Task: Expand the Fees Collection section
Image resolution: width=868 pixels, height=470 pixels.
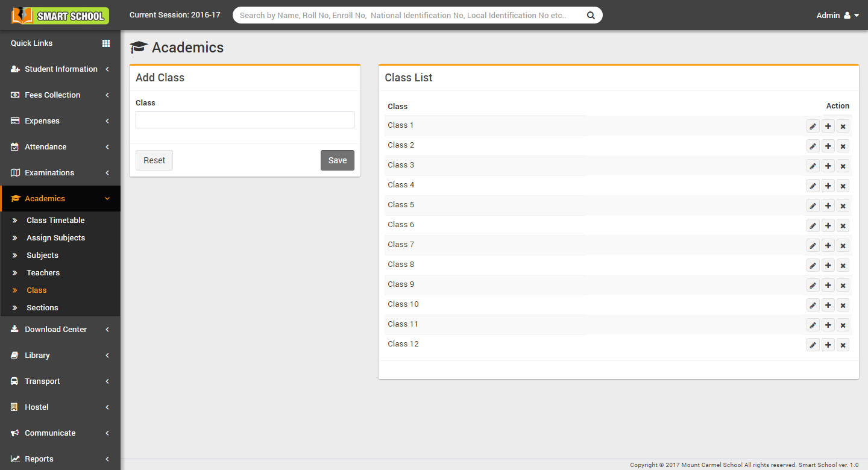Action: pos(60,95)
